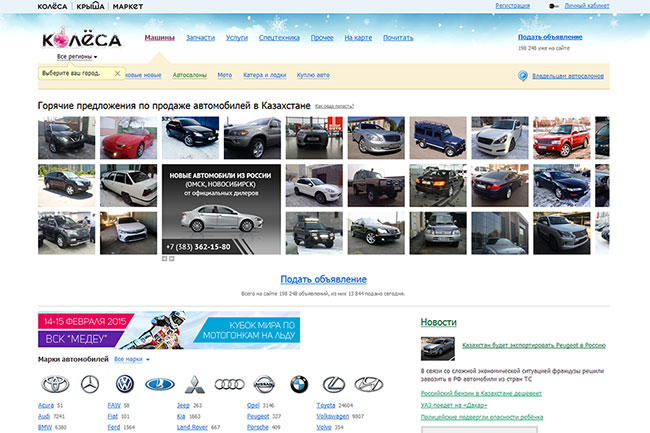Click the BMW roundel logo
This screenshot has height=433, width=650.
coord(299,384)
